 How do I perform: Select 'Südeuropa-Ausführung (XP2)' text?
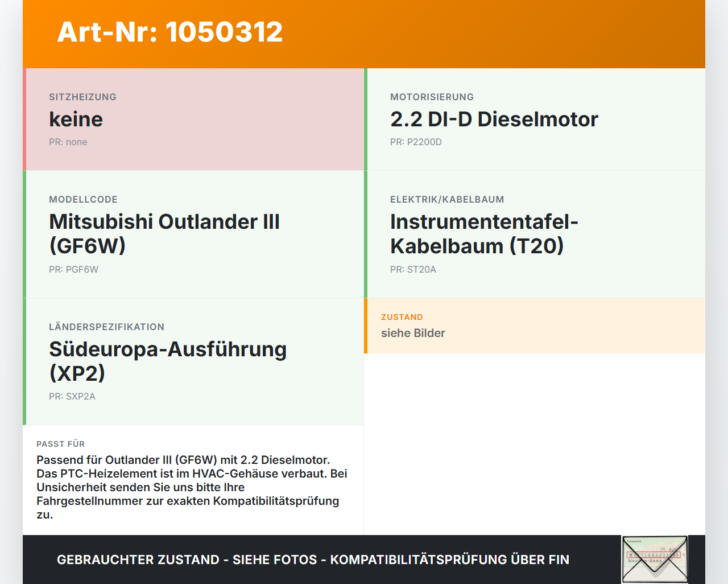[x=168, y=361]
